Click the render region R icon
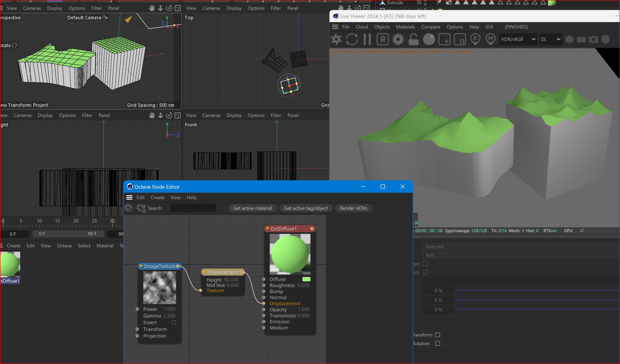This screenshot has width=620, height=364. tap(383, 39)
